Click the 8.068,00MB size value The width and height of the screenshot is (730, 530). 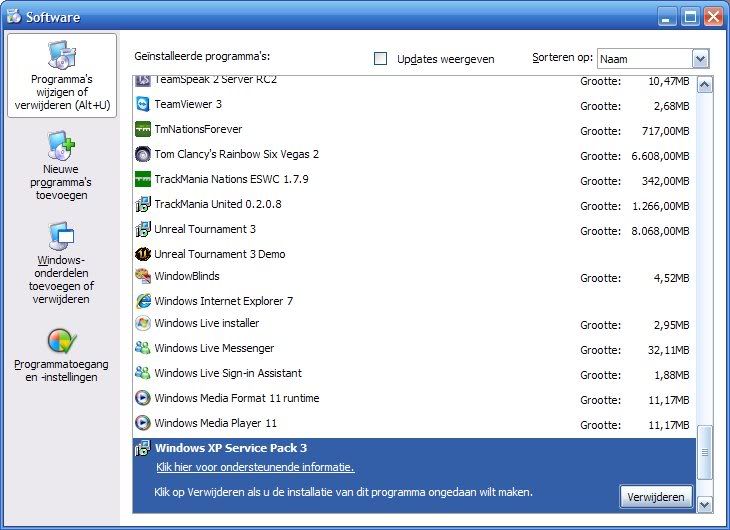point(660,231)
